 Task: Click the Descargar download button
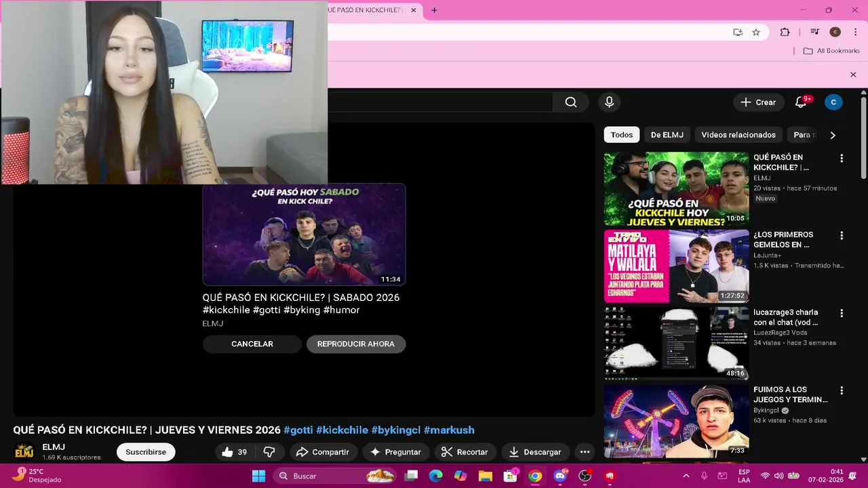point(535,452)
